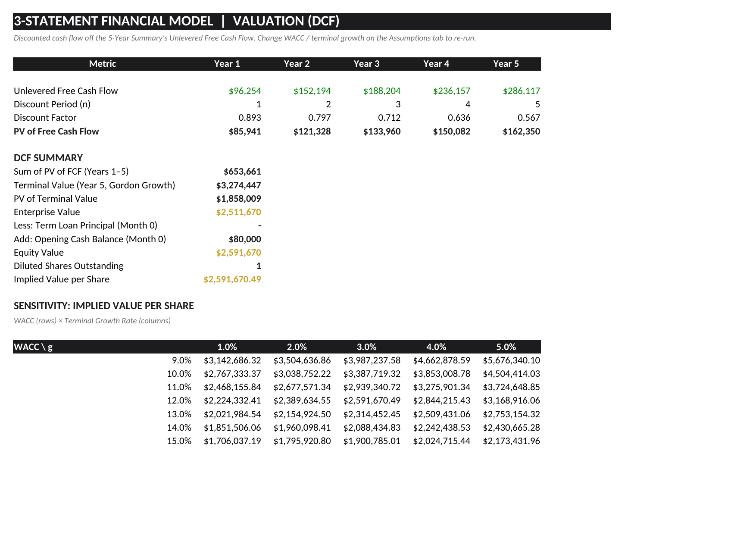Select the Year 3 column header
The width and height of the screenshot is (756, 535).
tap(366, 64)
